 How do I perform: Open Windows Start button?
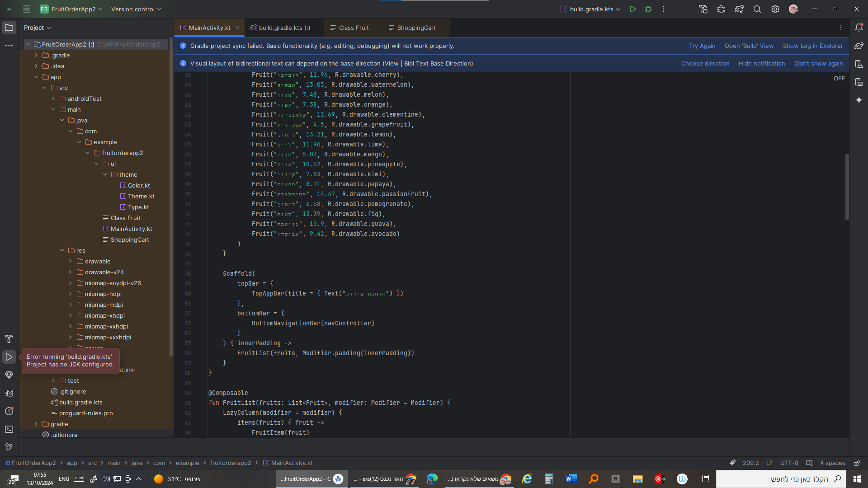pos(857,479)
